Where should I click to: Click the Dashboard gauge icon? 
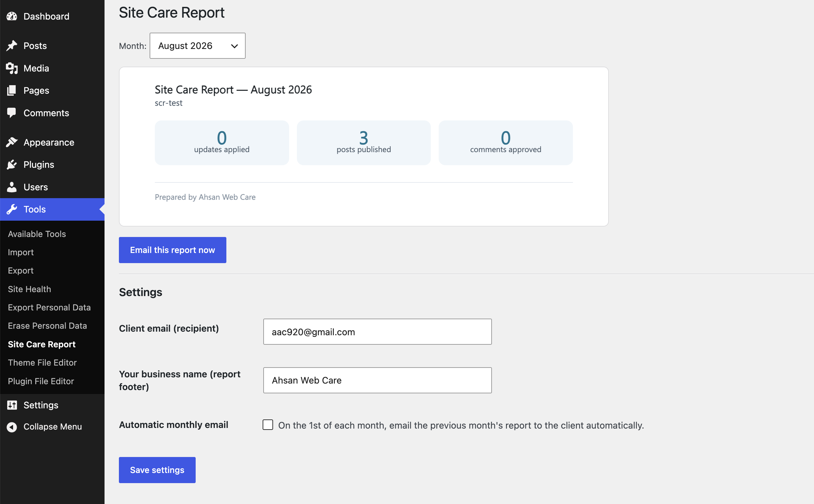(x=12, y=16)
